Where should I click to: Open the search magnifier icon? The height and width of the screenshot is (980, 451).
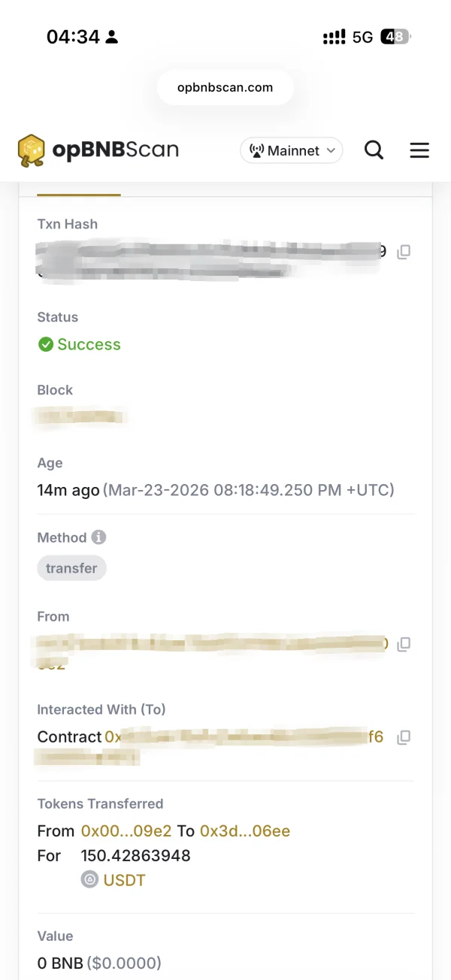click(374, 150)
